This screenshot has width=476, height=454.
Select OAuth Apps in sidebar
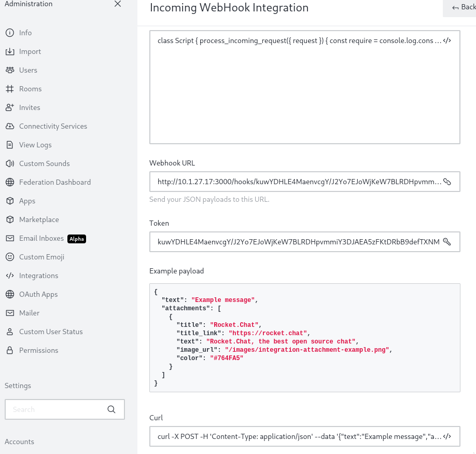coord(38,295)
